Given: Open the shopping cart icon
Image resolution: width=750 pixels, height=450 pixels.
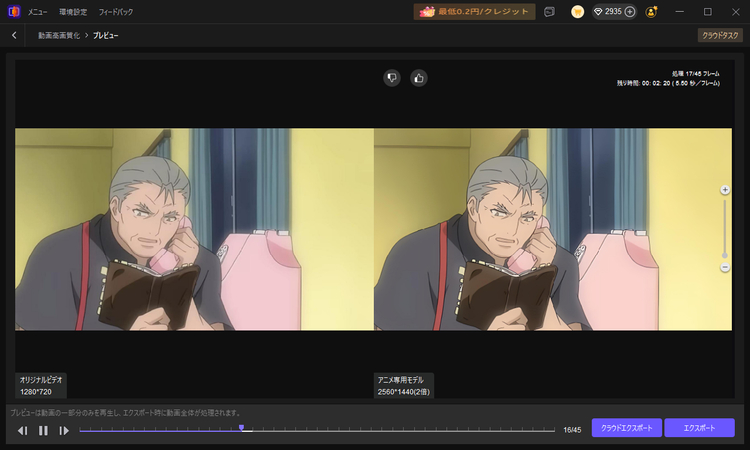Looking at the screenshot, I should [577, 12].
